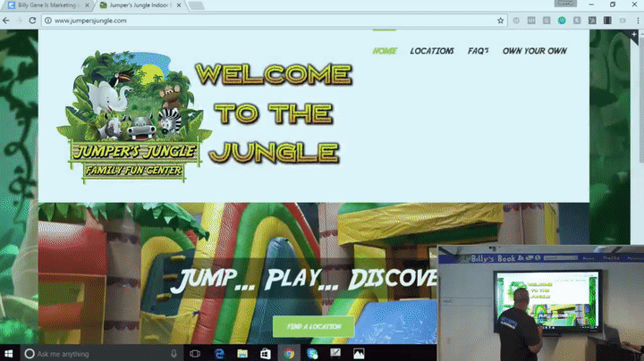Open the Locations menu item
Screen dimensions: 644x361
[432, 51]
